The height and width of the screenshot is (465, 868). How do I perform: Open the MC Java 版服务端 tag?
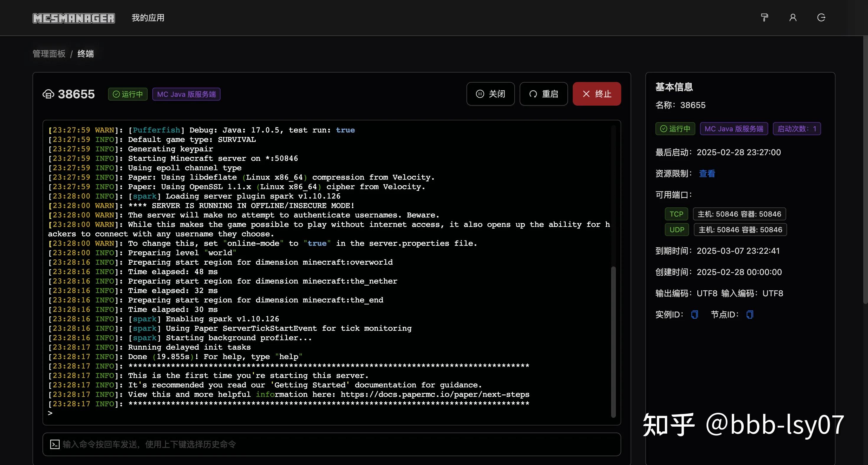point(186,94)
